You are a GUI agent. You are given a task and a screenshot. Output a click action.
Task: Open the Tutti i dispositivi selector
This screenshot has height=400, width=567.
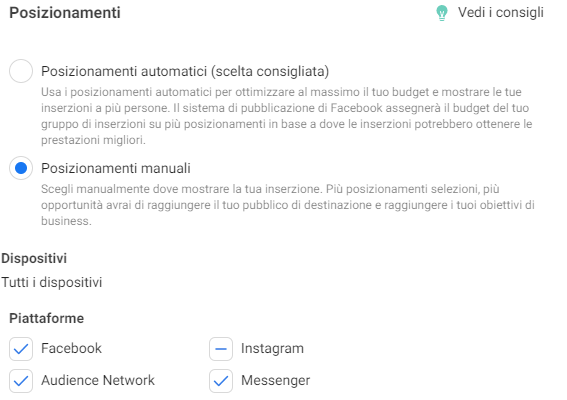coord(52,282)
